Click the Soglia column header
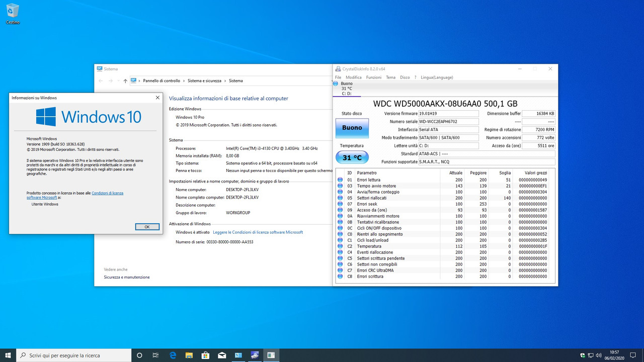Viewport: 644px width, 362px height. [505, 173]
